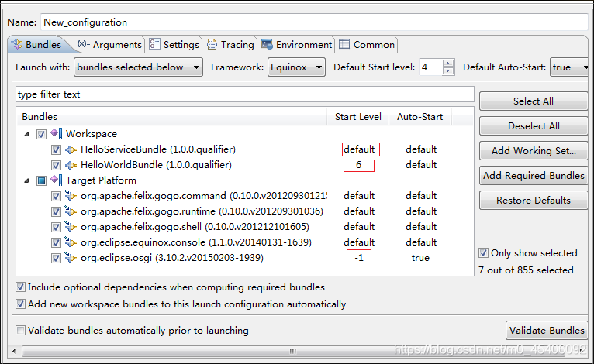Switch to the Tracing tab
Screen dimensions: 594x364
pos(230,44)
